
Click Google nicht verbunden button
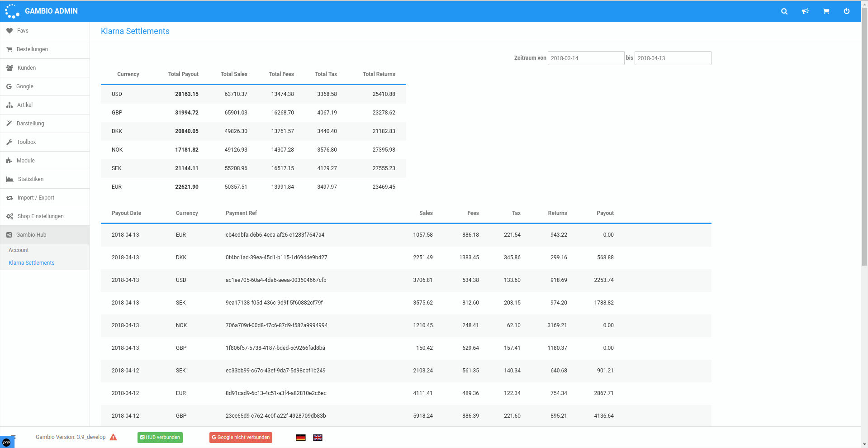[x=241, y=438]
